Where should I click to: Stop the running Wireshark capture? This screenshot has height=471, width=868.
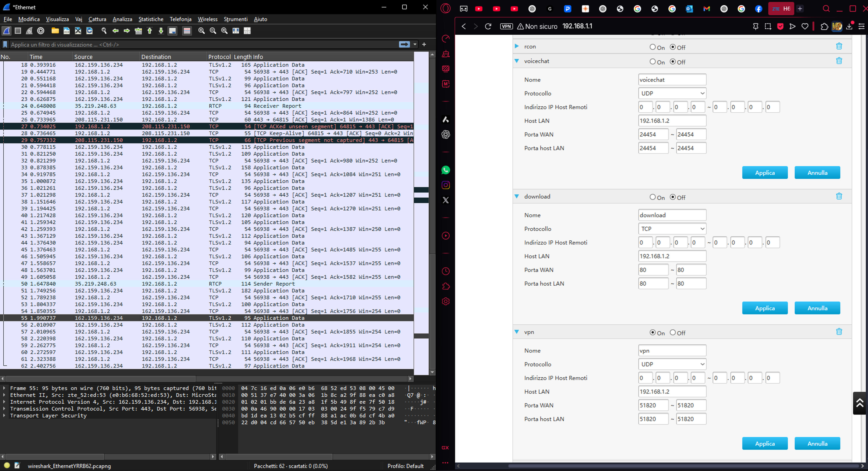tap(18, 31)
